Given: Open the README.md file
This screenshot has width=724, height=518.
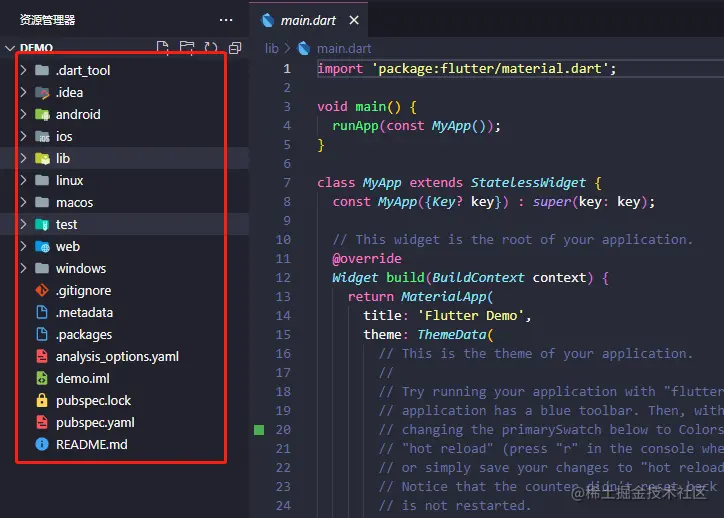Looking at the screenshot, I should 91,445.
